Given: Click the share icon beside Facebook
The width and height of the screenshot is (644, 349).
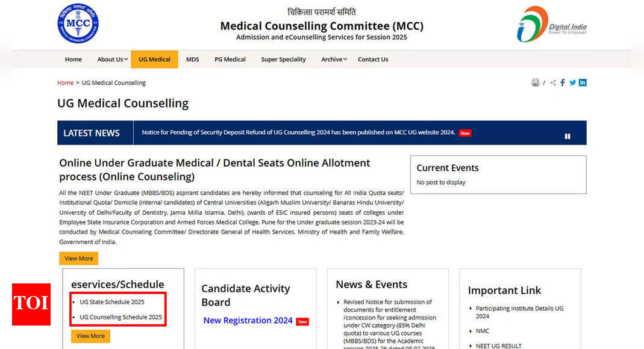Looking at the screenshot, I should [x=553, y=83].
